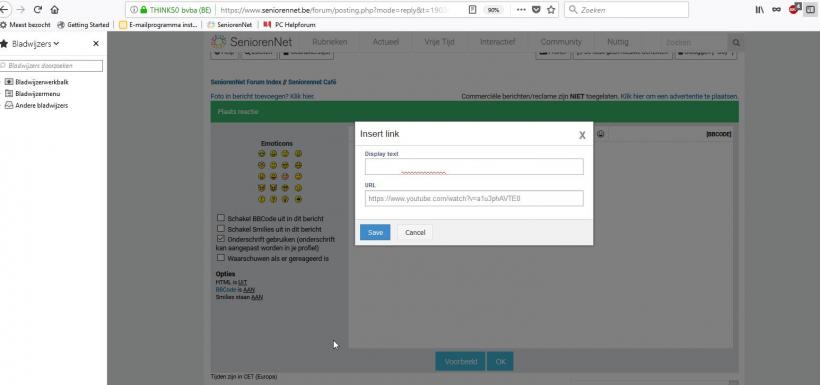
Task: Click 'Klik hier om een advertentie te plaatsen'
Action: 679,96
